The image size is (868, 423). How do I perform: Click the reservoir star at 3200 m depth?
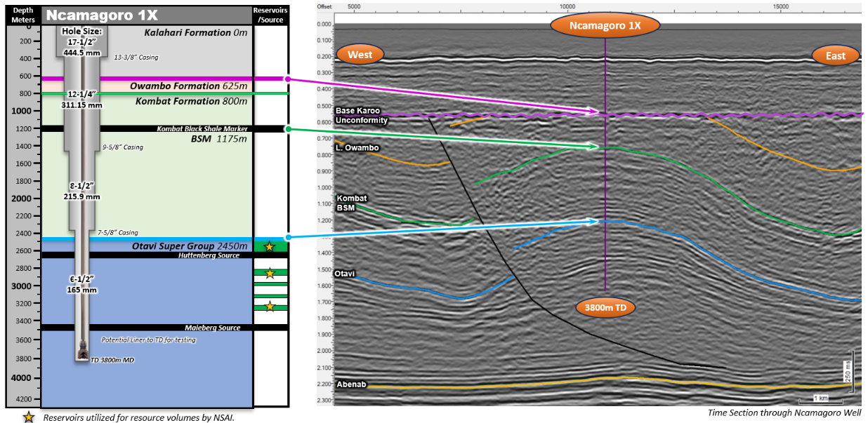pyautogui.click(x=270, y=307)
